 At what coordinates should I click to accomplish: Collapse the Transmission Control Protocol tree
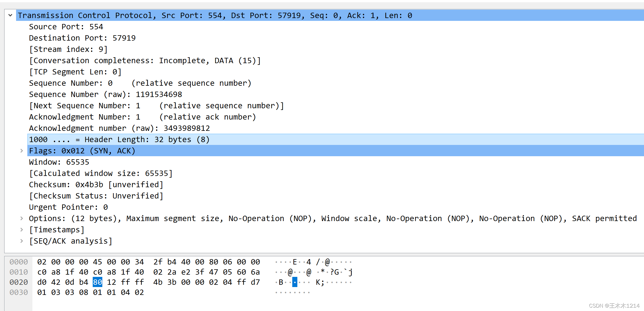(x=10, y=15)
